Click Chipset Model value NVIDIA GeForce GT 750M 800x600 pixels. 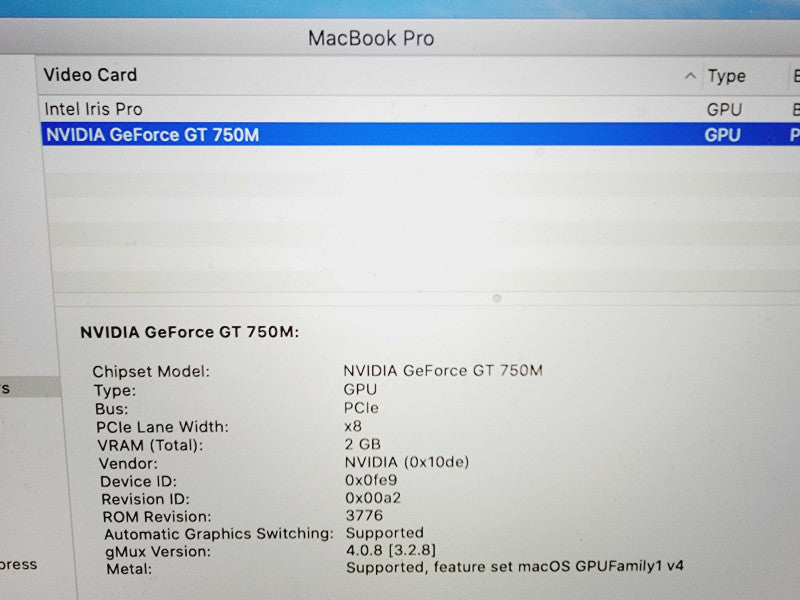[x=443, y=370]
